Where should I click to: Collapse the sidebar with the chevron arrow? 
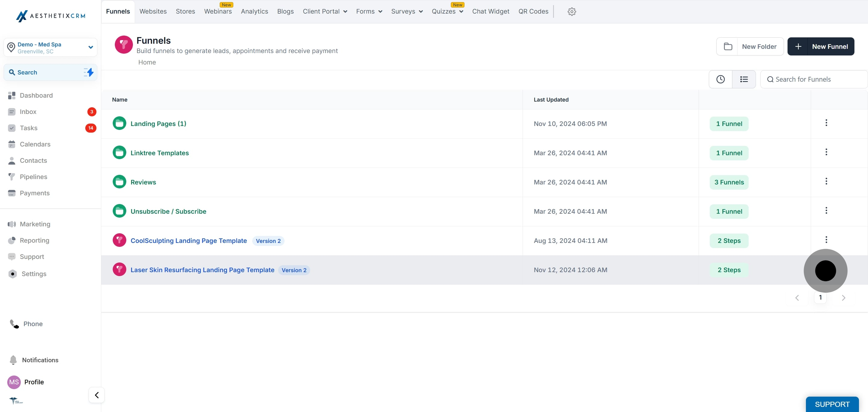[x=96, y=395]
